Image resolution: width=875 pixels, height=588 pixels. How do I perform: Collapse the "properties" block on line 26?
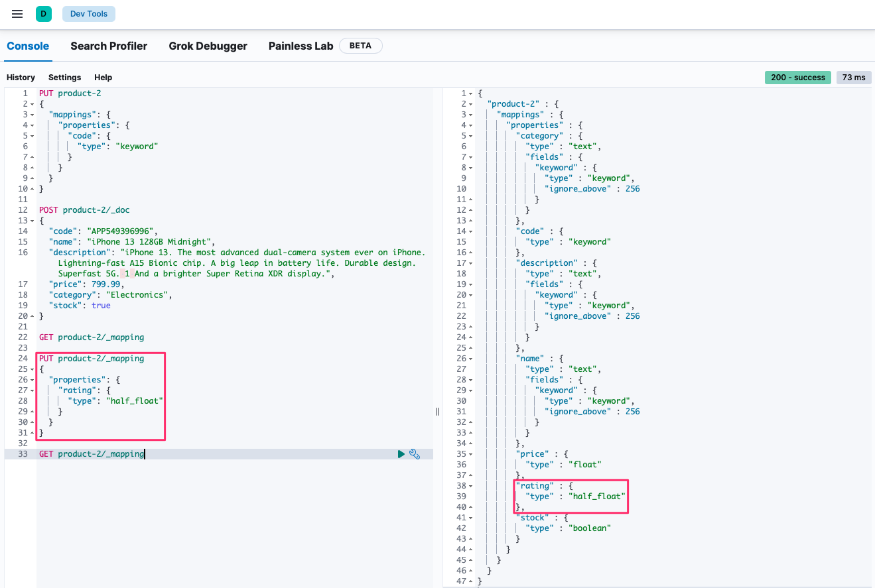tap(32, 380)
